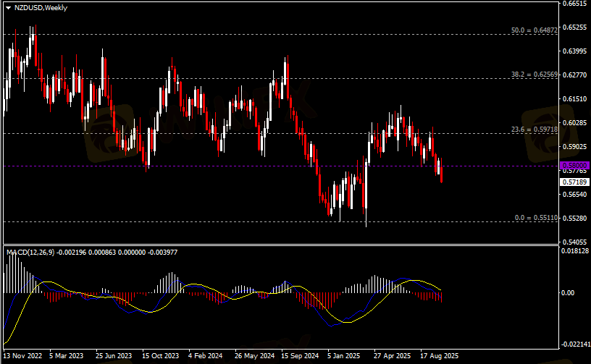Screen dimensions: 591x364
Task: Click the 0.61510 price axis label
Action: coord(574,99)
